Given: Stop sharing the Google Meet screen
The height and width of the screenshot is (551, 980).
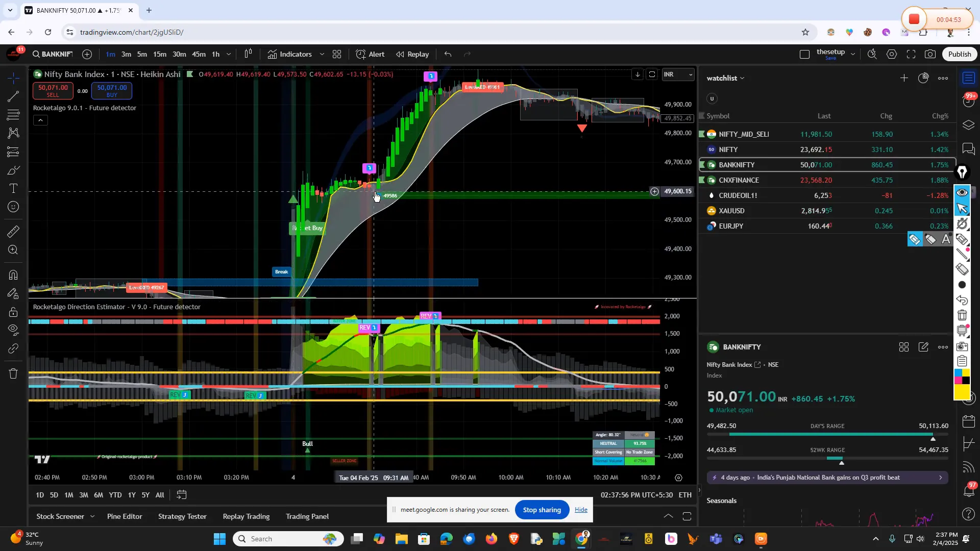Looking at the screenshot, I should click(542, 510).
